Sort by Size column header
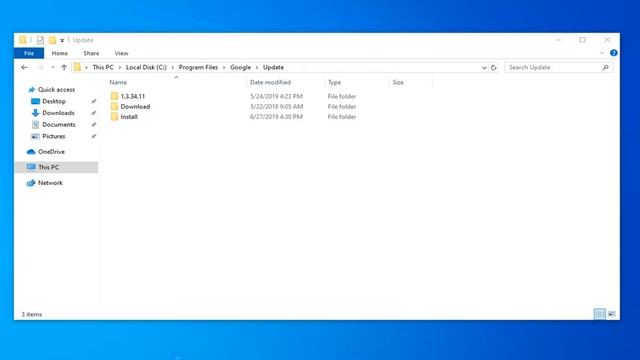 click(x=398, y=82)
